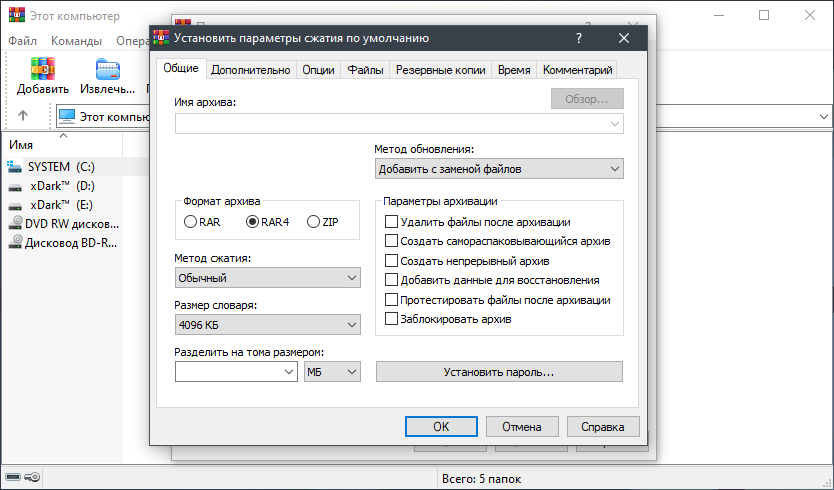Switch to the Комментарий tab
834x490 pixels.
tap(577, 70)
